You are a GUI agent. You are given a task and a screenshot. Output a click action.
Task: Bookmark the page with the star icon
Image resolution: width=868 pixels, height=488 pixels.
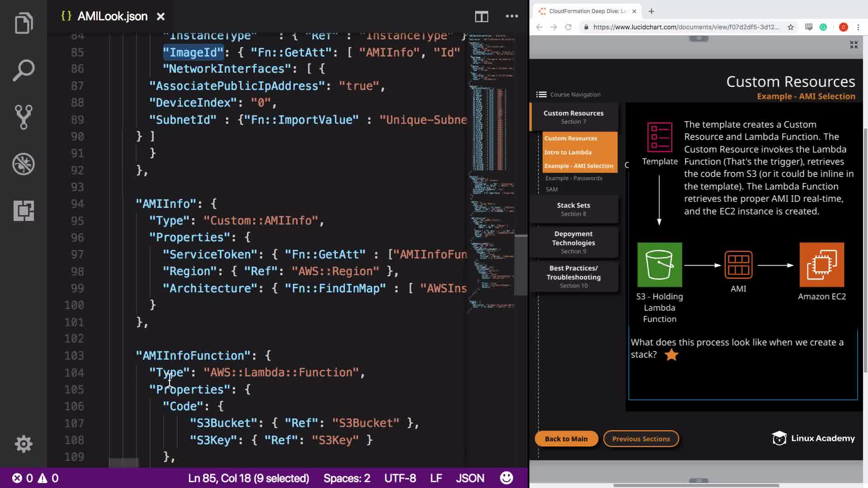(791, 27)
